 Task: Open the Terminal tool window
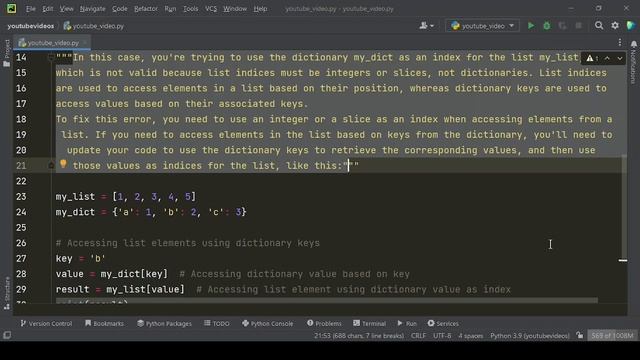tap(369, 323)
